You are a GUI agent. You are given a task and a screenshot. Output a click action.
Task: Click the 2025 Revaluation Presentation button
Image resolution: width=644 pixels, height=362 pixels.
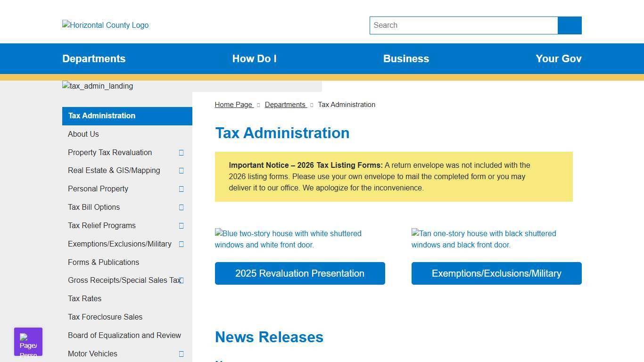(300, 273)
